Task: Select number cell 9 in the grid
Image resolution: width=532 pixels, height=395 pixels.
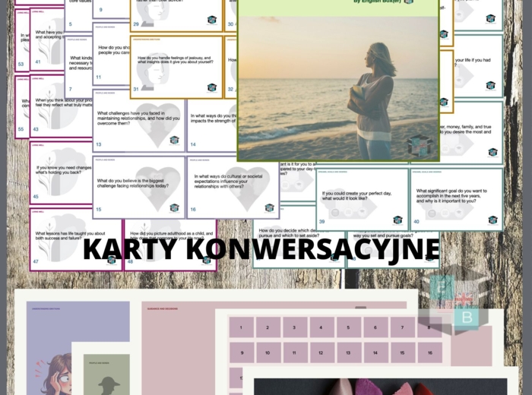Action: click(241, 352)
